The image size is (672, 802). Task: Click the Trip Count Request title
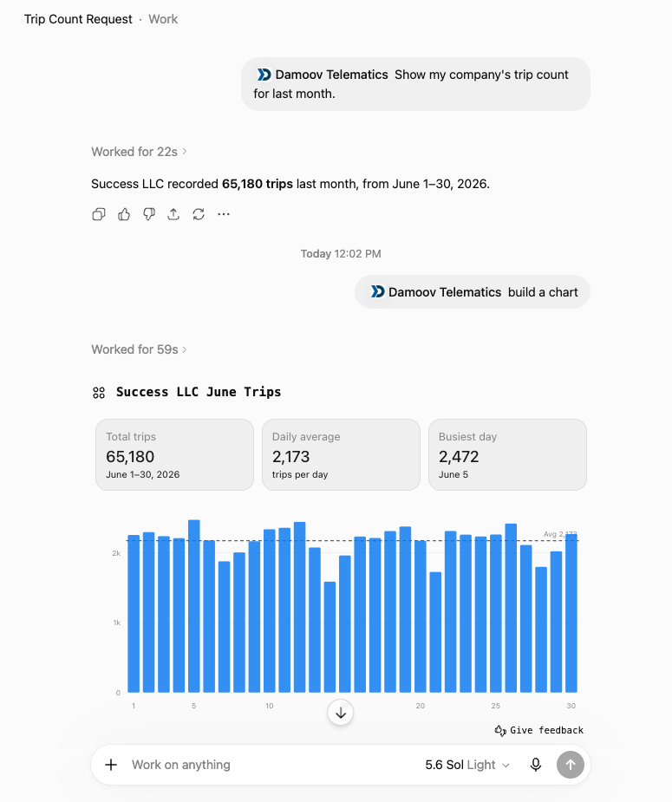78,19
